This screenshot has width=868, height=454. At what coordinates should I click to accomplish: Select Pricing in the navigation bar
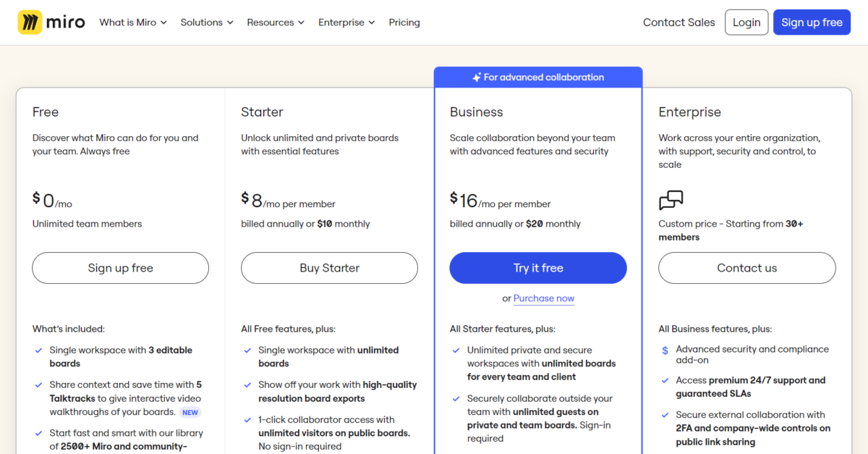pyautogui.click(x=404, y=22)
